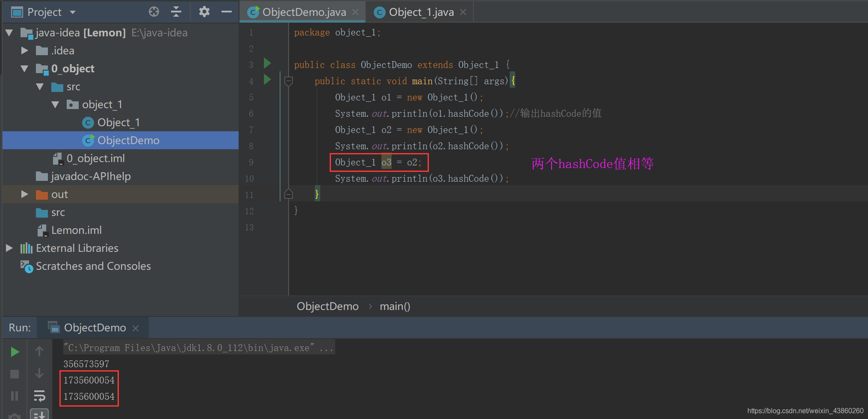The image size is (868, 419).
Task: Click the 0_object module folder icon
Action: click(x=41, y=69)
